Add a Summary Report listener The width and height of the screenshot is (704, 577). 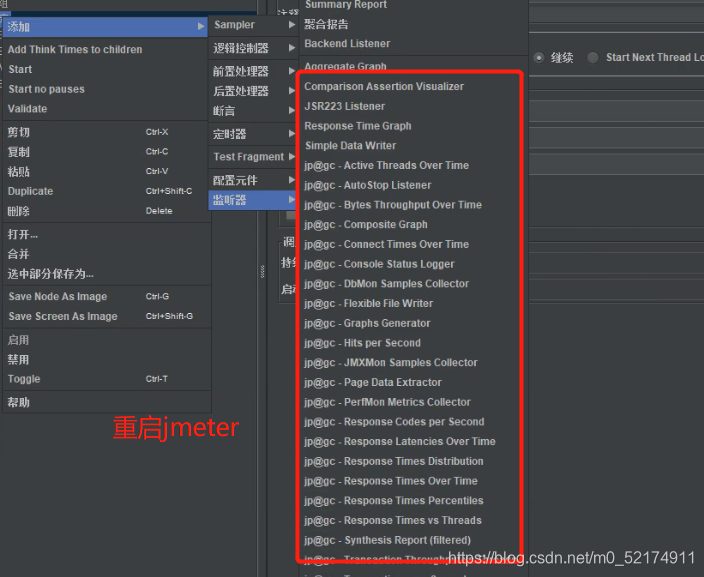pyautogui.click(x=413, y=4)
